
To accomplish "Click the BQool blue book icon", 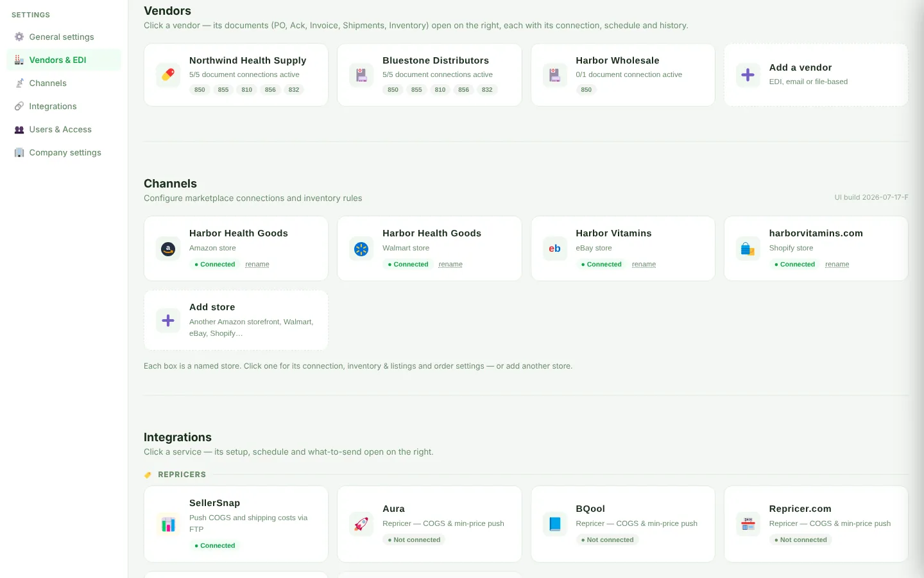I will [555, 524].
